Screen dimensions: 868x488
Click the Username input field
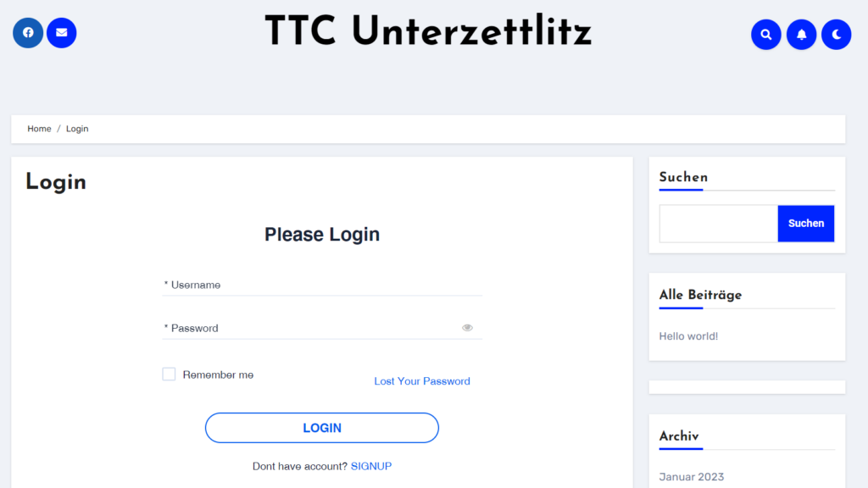(322, 286)
